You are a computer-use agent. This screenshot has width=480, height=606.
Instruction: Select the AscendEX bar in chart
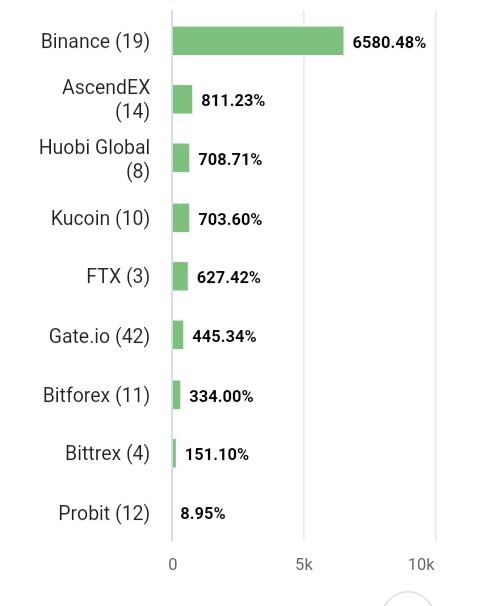point(182,99)
